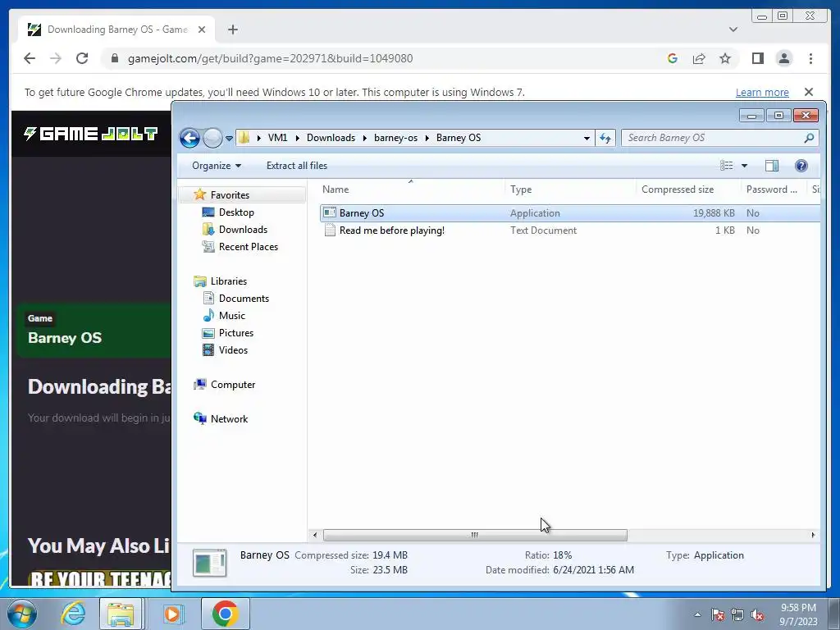Open the Windows Start button
The height and width of the screenshot is (630, 840).
pyautogui.click(x=22, y=614)
